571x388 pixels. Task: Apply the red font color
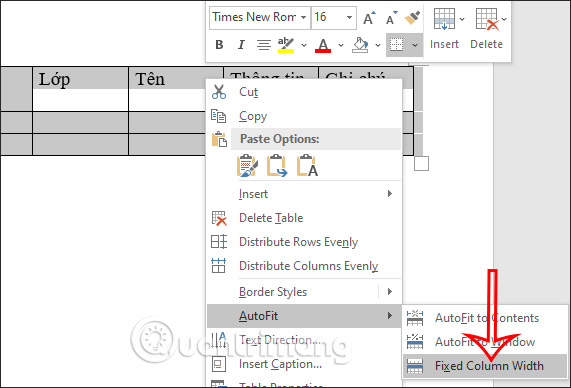pos(323,45)
